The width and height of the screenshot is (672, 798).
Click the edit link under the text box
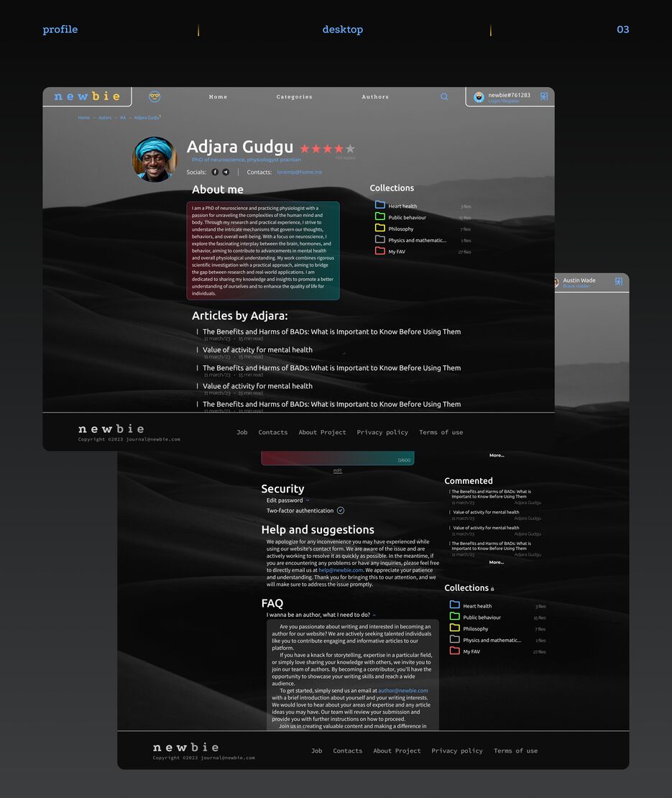coord(337,470)
